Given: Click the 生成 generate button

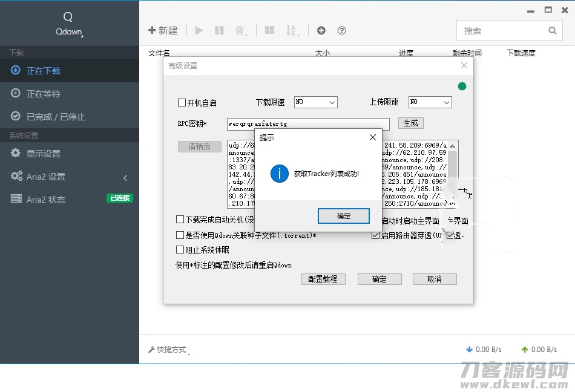Looking at the screenshot, I should coord(411,123).
